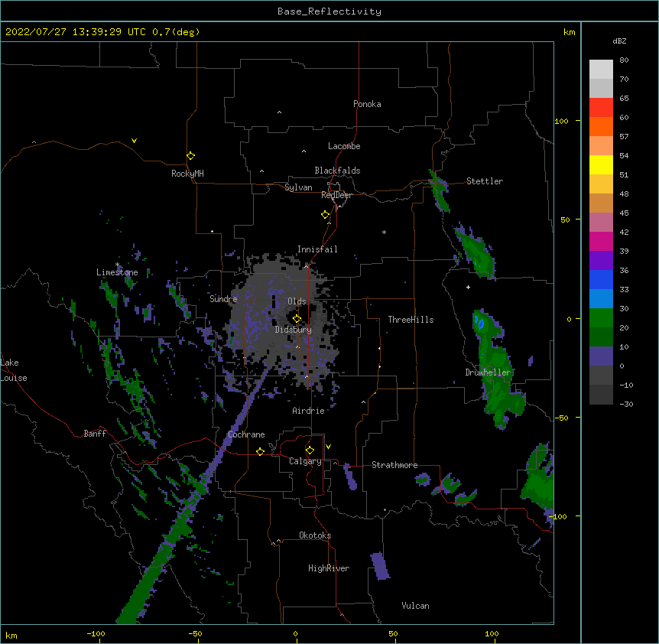Click the km unit label at bottom left
Screen dimensions: 659x644
pos(11,636)
